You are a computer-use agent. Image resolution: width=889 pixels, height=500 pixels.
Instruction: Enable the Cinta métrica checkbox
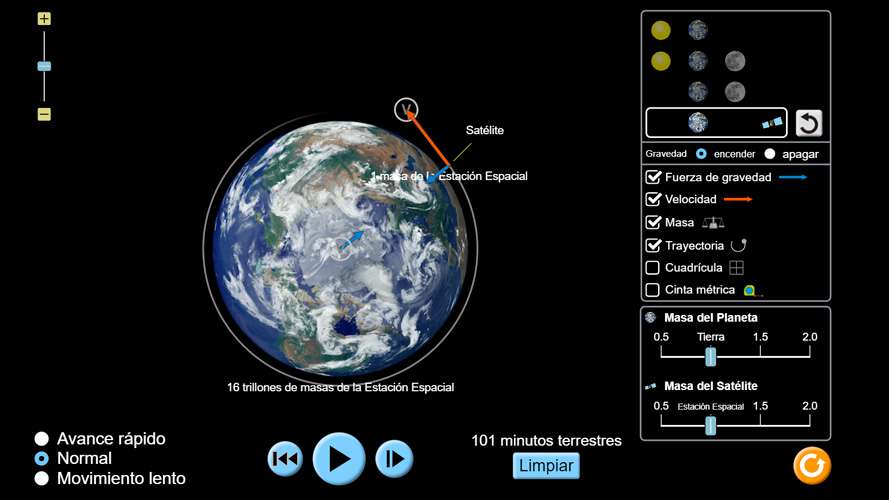point(653,290)
